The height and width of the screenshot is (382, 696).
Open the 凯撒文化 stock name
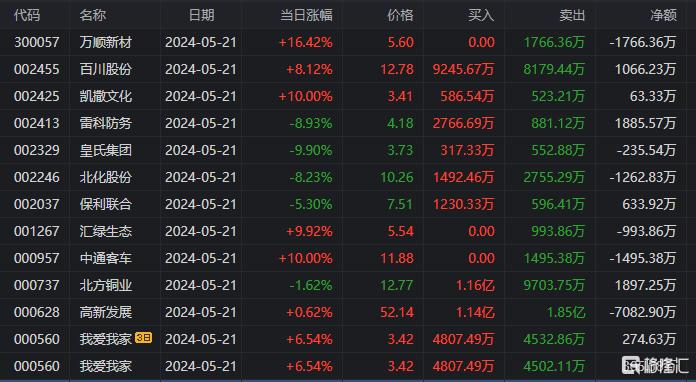pos(106,96)
